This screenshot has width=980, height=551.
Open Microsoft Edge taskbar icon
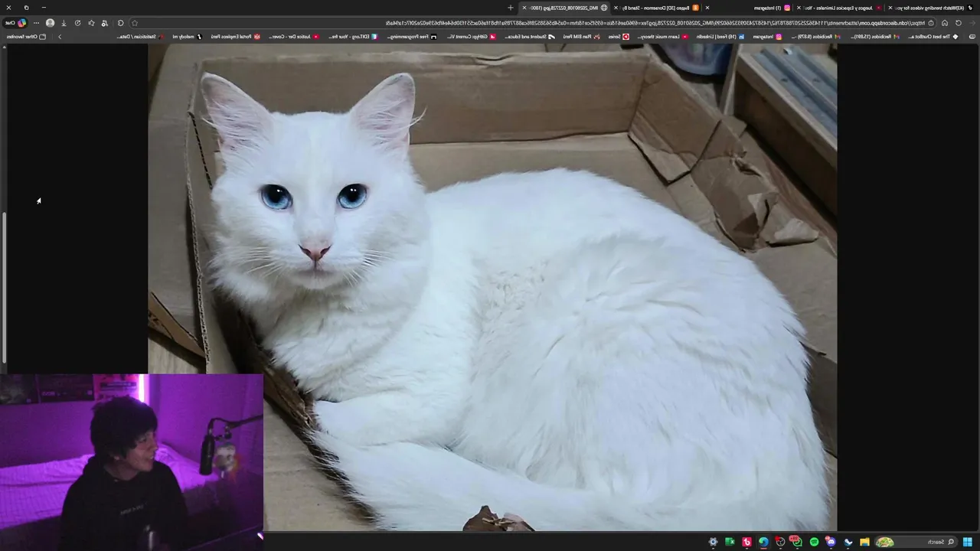click(x=763, y=542)
